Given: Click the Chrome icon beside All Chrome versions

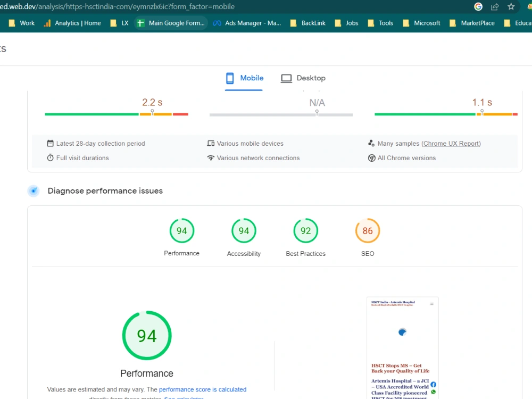Looking at the screenshot, I should 371,158.
